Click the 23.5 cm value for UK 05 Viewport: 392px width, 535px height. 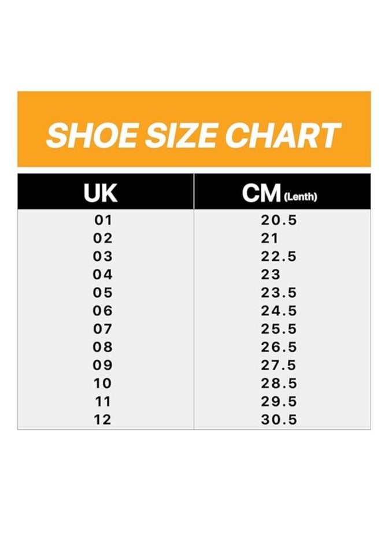pyautogui.click(x=279, y=293)
